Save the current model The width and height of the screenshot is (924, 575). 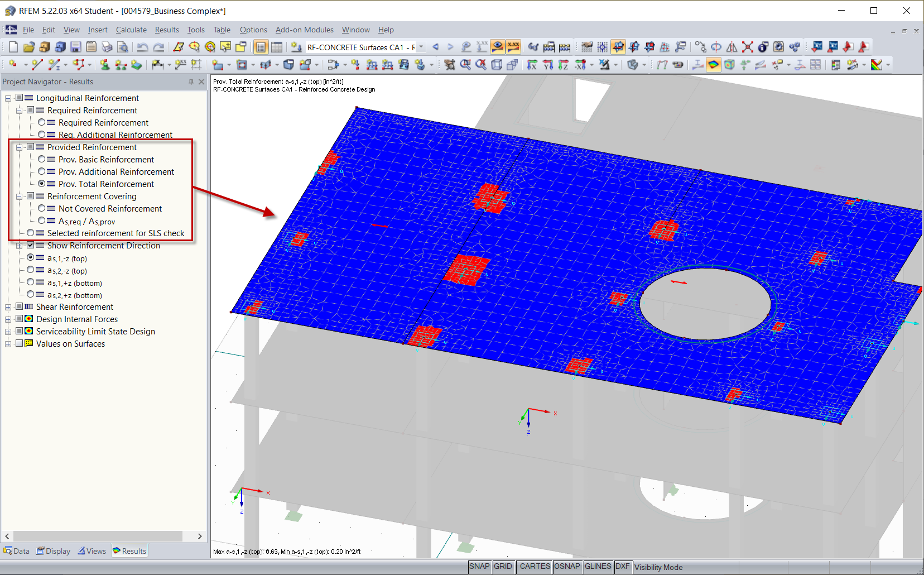[75, 47]
